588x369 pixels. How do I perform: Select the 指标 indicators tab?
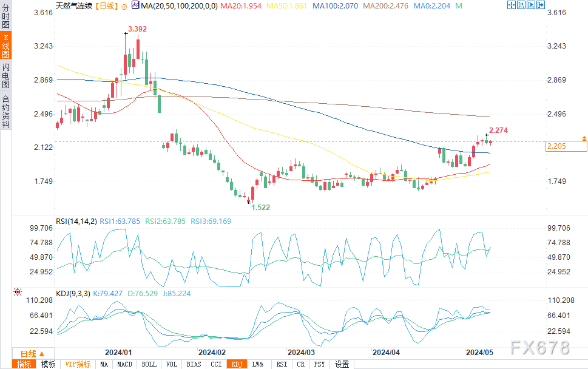[24, 364]
